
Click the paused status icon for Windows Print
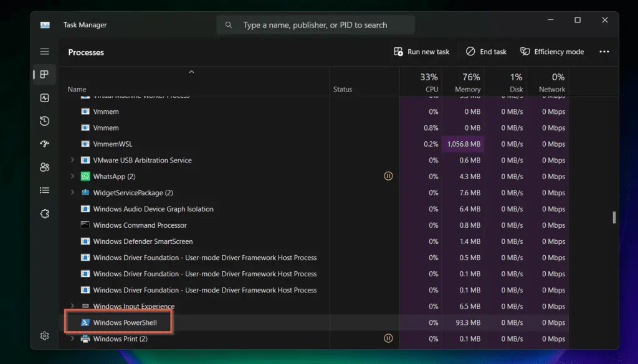(x=388, y=338)
